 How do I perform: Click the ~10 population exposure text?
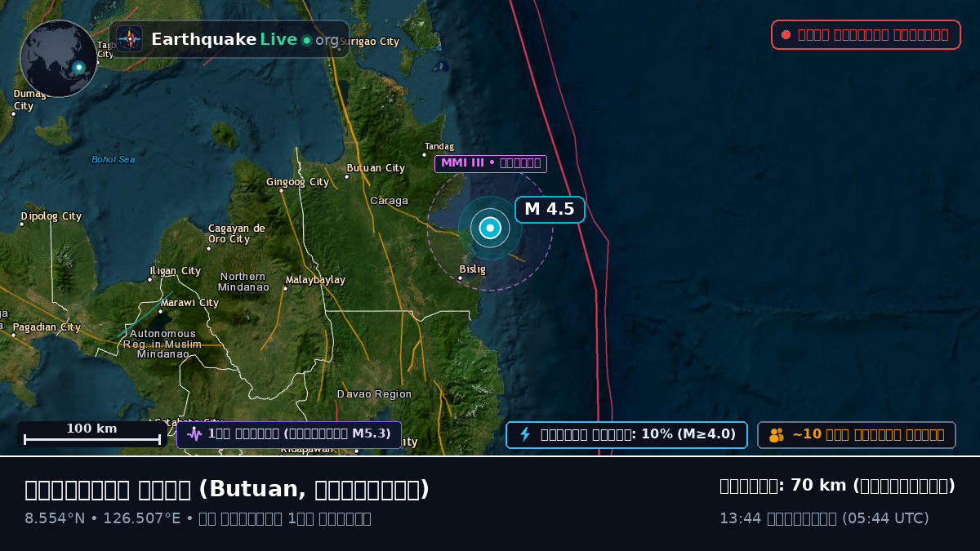[x=868, y=434]
